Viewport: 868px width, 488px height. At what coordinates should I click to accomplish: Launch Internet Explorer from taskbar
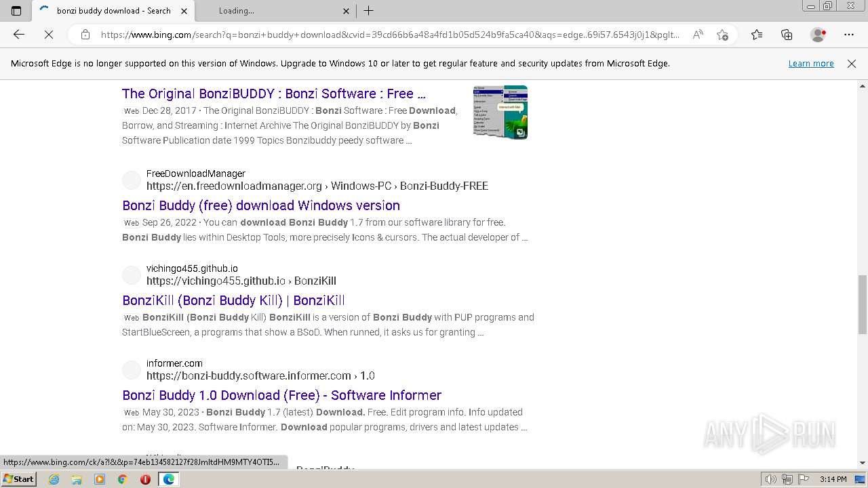point(54,479)
